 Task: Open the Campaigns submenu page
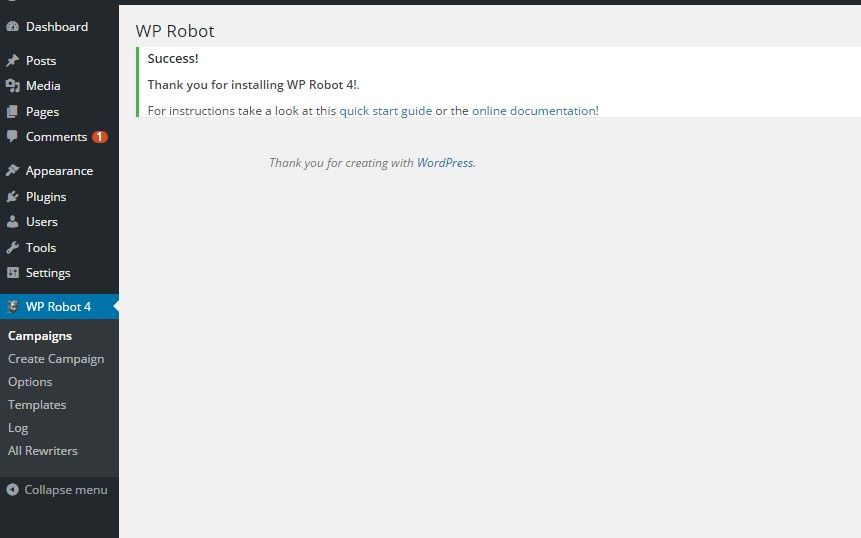click(40, 336)
